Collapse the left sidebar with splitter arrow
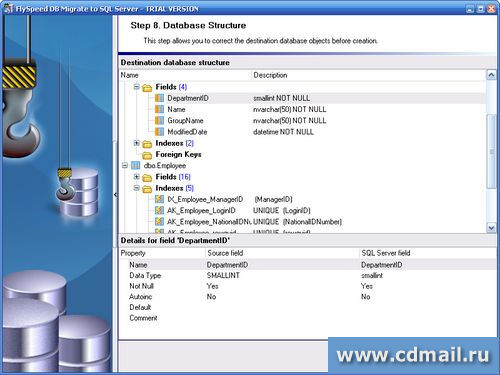 click(x=115, y=194)
